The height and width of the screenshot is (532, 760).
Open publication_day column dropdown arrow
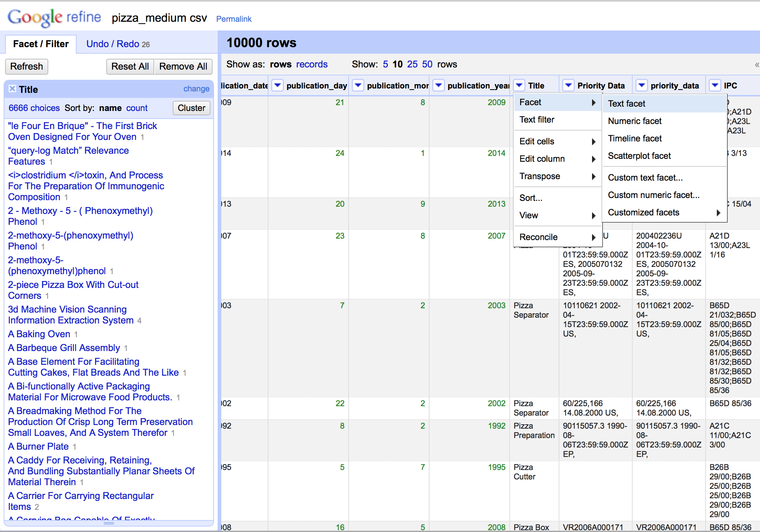pyautogui.click(x=278, y=86)
